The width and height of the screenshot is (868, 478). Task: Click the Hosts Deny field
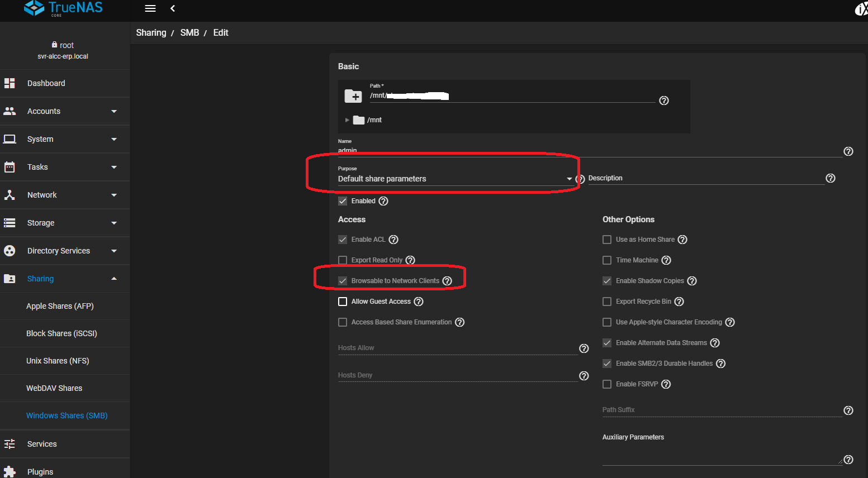coord(457,375)
